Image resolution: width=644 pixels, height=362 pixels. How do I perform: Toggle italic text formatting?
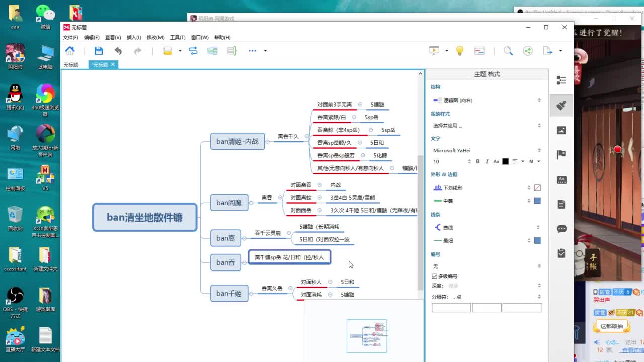click(x=487, y=161)
